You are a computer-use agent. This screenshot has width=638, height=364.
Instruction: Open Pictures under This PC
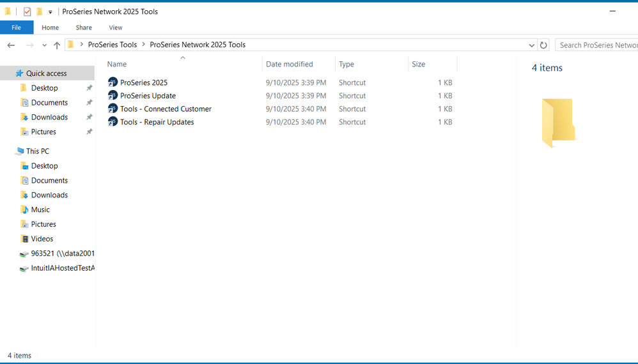43,224
